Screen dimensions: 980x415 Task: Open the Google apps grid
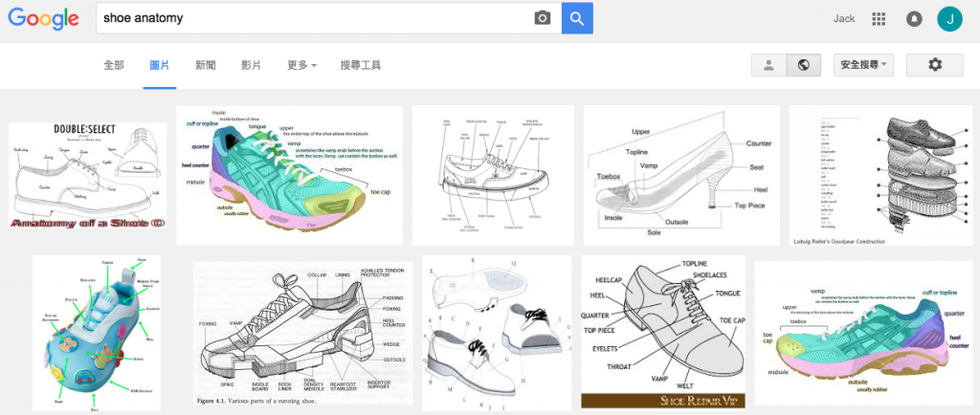tap(879, 19)
